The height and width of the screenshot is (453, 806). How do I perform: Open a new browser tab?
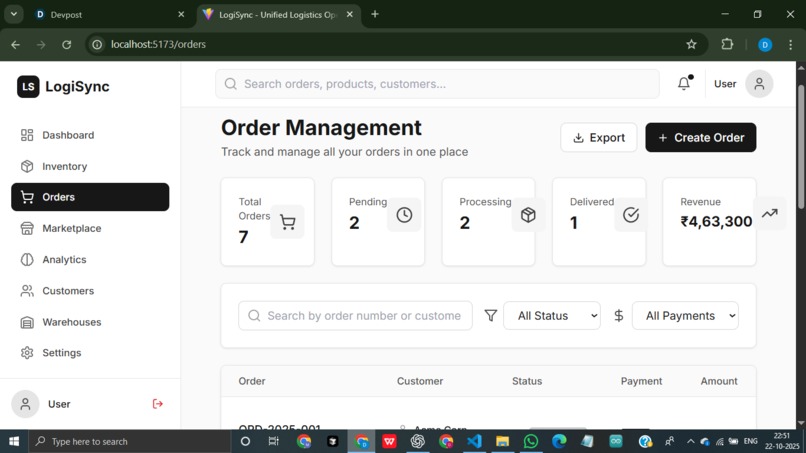pyautogui.click(x=375, y=14)
